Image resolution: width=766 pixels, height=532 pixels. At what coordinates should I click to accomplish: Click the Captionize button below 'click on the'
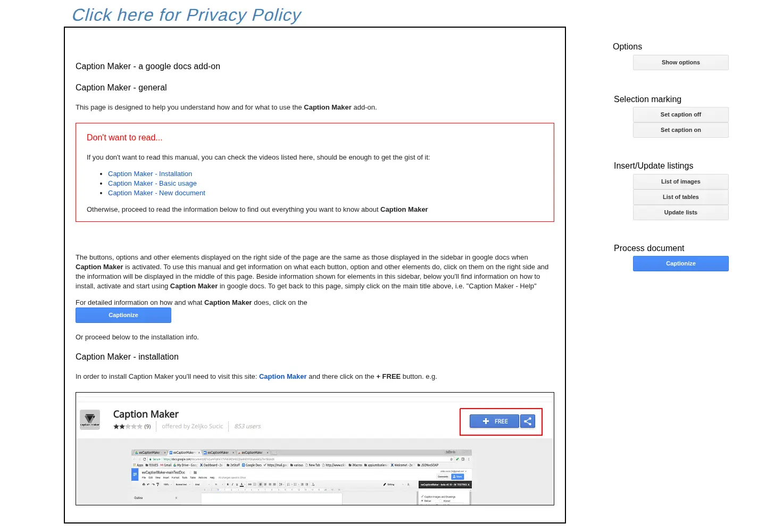click(x=123, y=315)
